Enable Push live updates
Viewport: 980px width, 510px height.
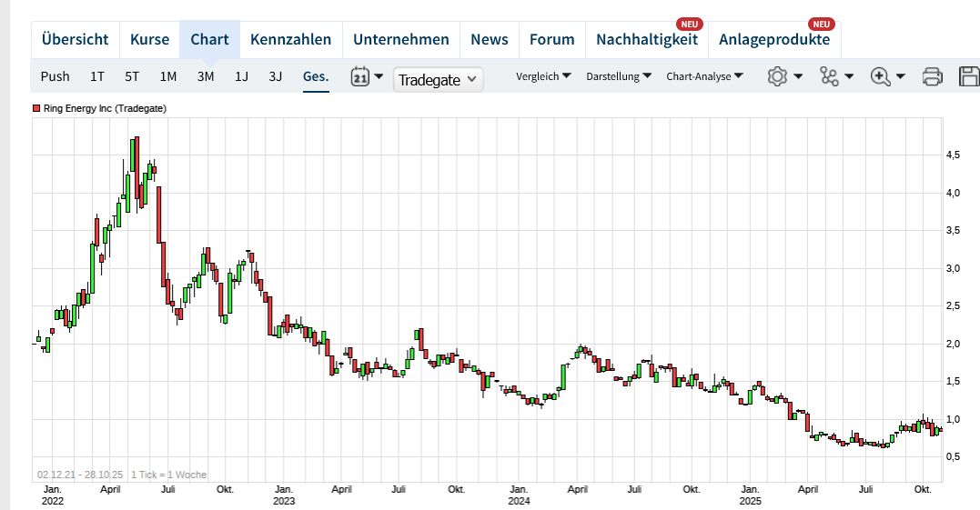click(55, 76)
